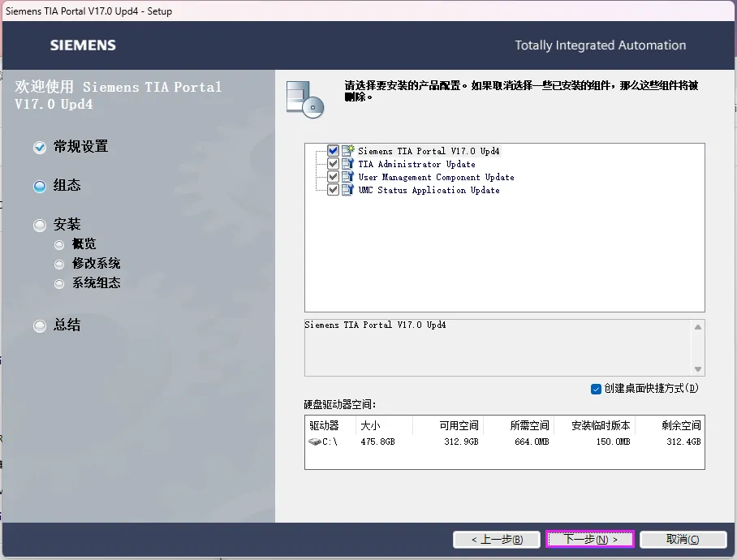Image resolution: width=737 pixels, height=560 pixels.
Task: Click the 概览 sub-step label
Action: coord(84,244)
